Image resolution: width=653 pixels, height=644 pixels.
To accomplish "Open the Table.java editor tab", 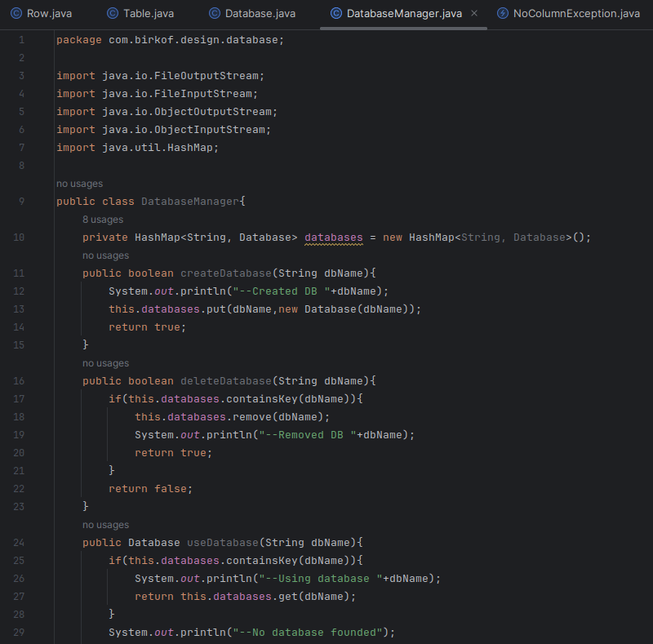I will coord(140,14).
